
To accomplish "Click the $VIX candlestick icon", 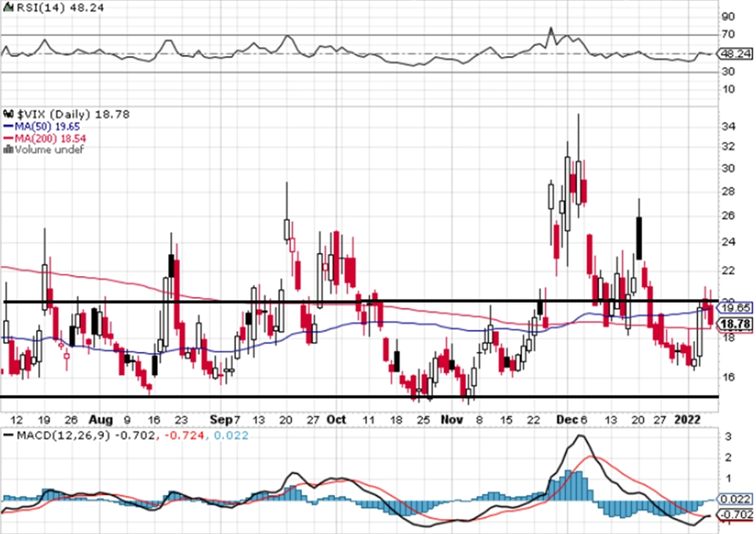I will (x=8, y=114).
